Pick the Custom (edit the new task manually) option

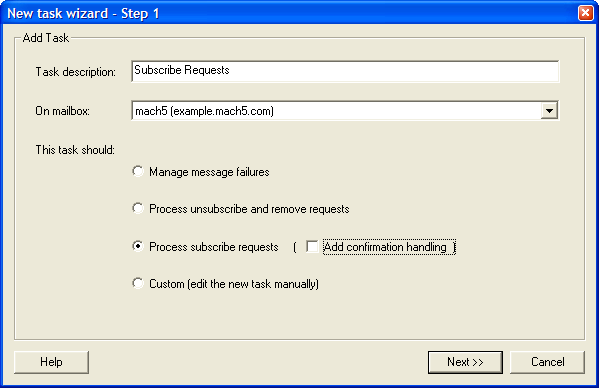click(138, 283)
